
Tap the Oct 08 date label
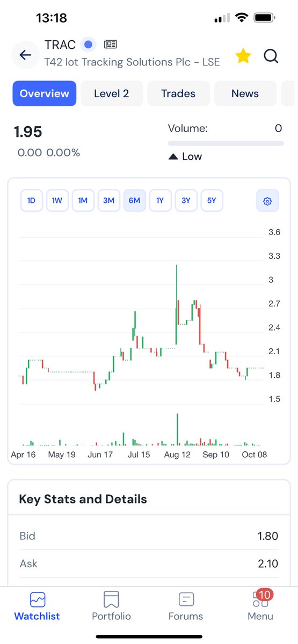point(254,455)
